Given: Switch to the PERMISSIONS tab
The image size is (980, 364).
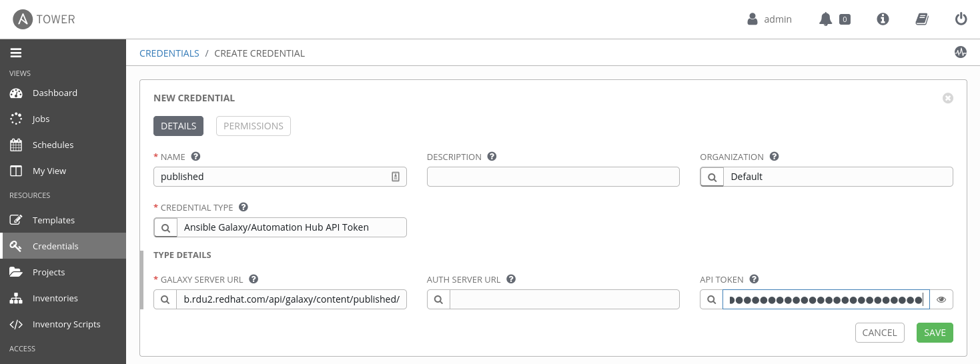Looking at the screenshot, I should point(254,126).
